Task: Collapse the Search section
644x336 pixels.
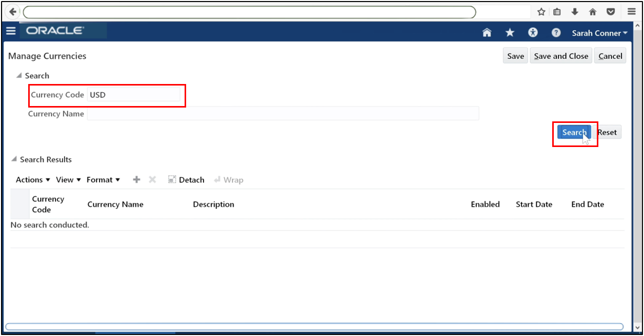Action: coord(19,75)
